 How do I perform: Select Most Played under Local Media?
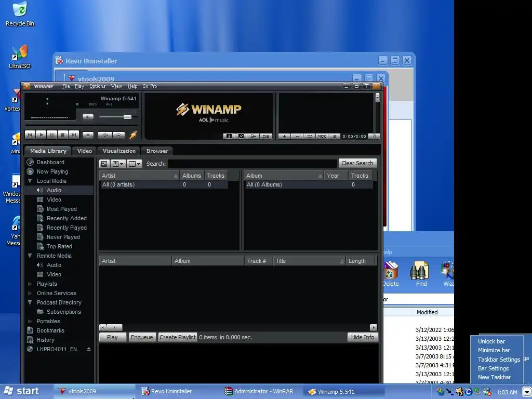pyautogui.click(x=61, y=209)
